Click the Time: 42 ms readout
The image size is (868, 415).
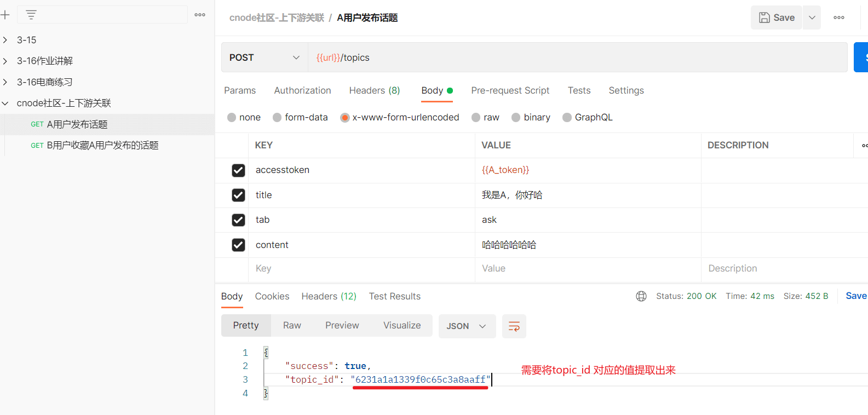point(750,296)
